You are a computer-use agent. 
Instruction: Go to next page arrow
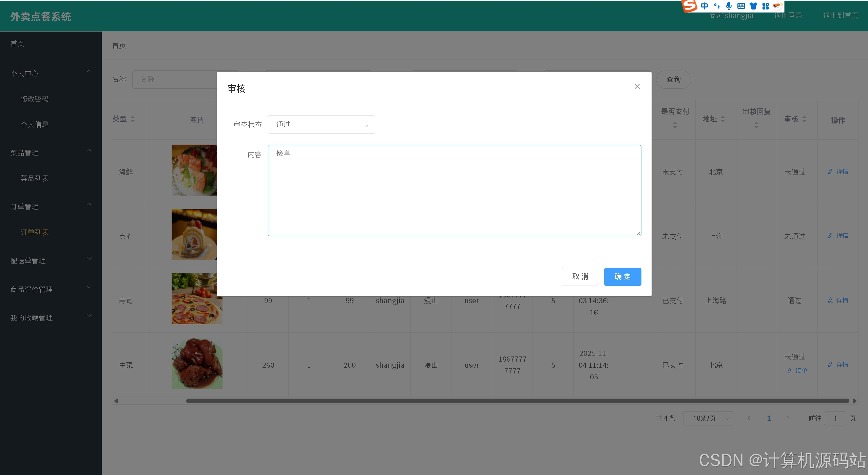pos(788,418)
